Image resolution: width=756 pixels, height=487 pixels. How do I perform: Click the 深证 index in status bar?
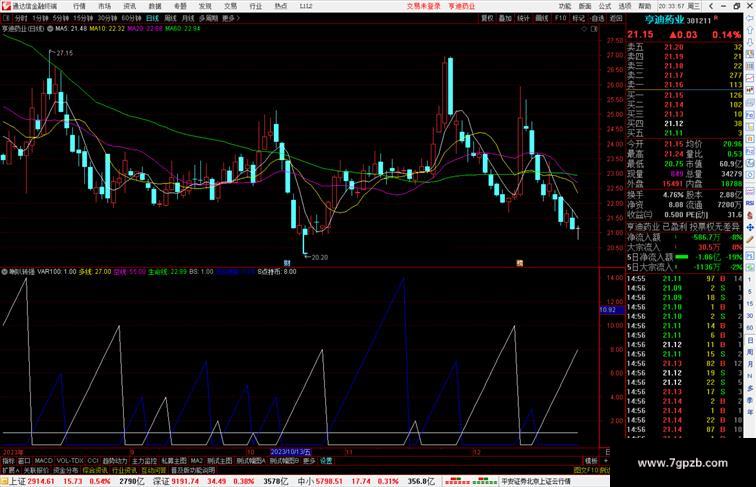[161, 481]
